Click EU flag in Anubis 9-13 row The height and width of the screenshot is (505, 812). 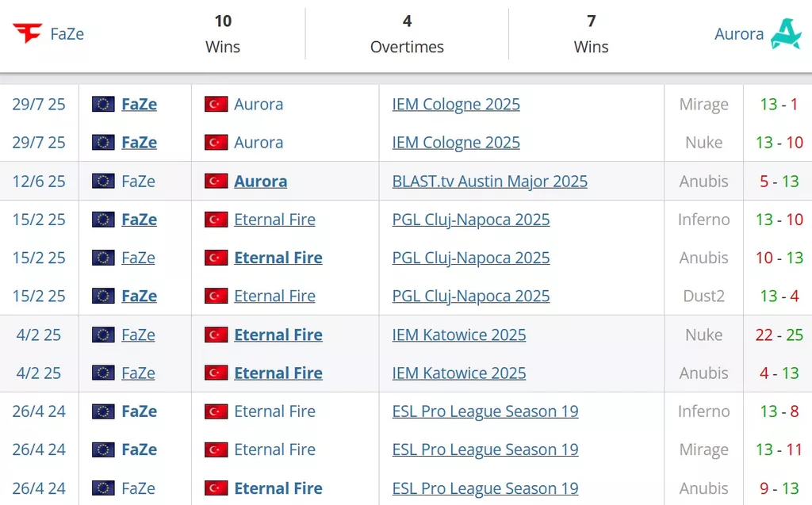(x=103, y=488)
